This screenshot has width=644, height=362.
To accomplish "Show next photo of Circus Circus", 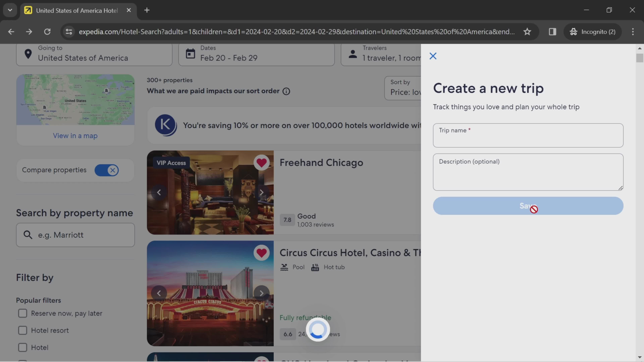I will pyautogui.click(x=261, y=293).
